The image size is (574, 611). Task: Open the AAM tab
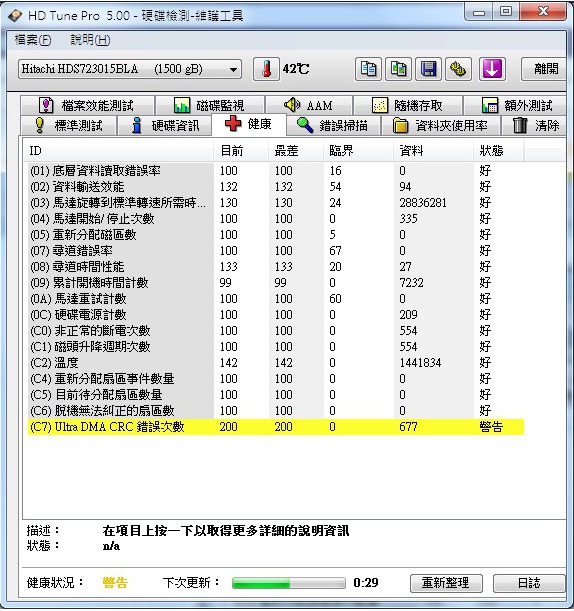(x=309, y=105)
